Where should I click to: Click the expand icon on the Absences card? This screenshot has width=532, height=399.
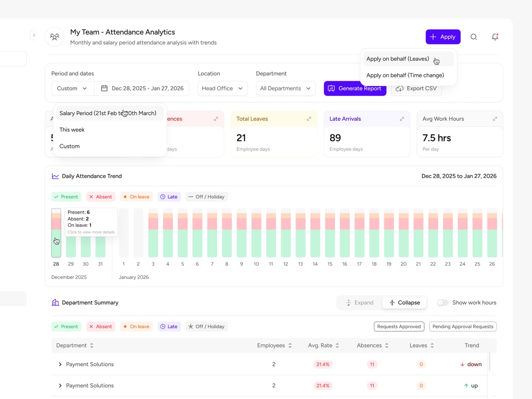click(x=216, y=119)
